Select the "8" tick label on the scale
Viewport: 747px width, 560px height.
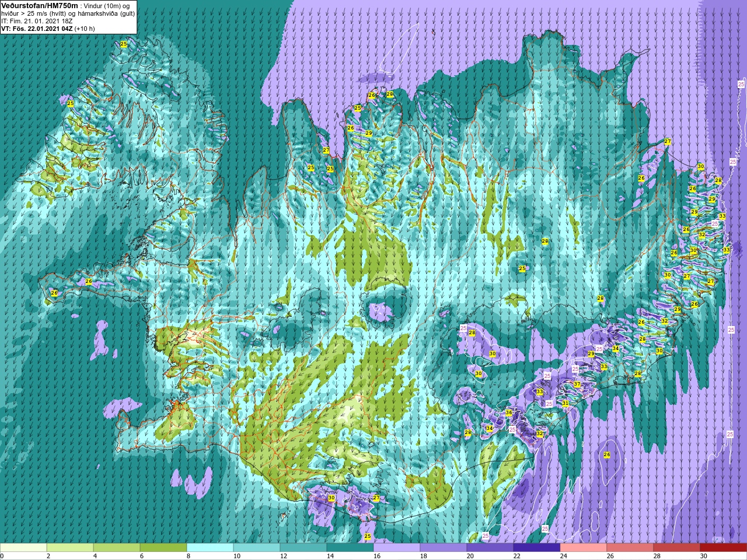point(188,556)
